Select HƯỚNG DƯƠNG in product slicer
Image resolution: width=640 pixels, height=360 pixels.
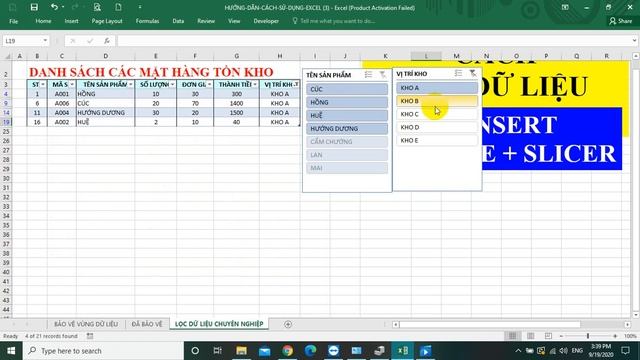(x=347, y=128)
